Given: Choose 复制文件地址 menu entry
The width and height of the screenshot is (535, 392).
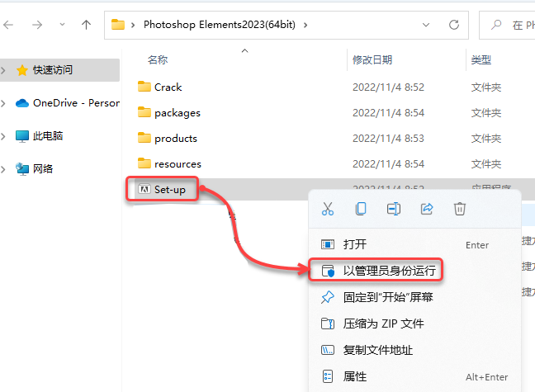Looking at the screenshot, I should click(x=414, y=350).
